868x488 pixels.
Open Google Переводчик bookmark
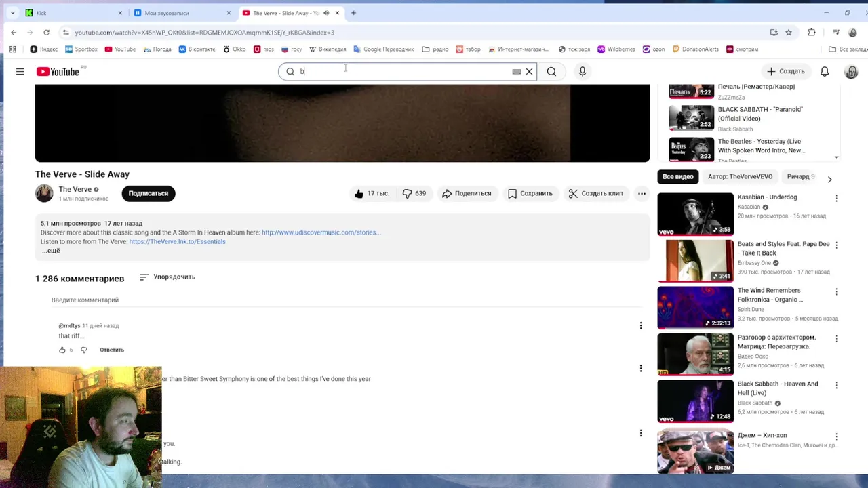pos(384,49)
